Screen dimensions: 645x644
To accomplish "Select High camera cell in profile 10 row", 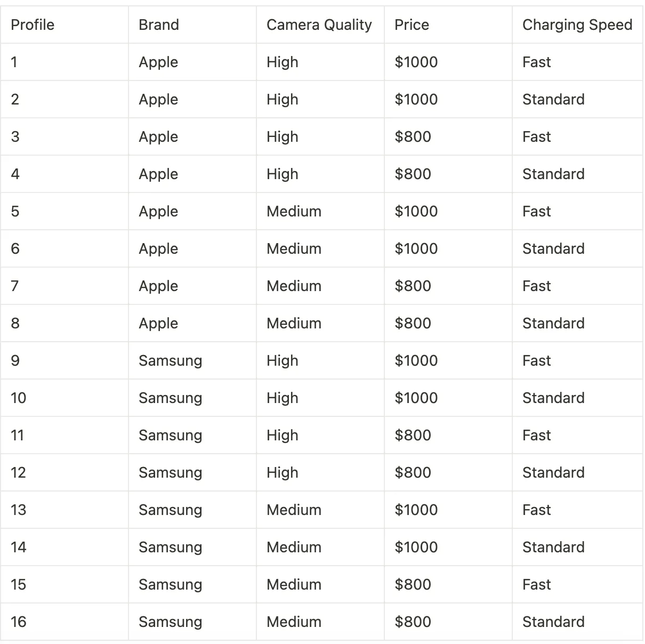I will [320, 398].
